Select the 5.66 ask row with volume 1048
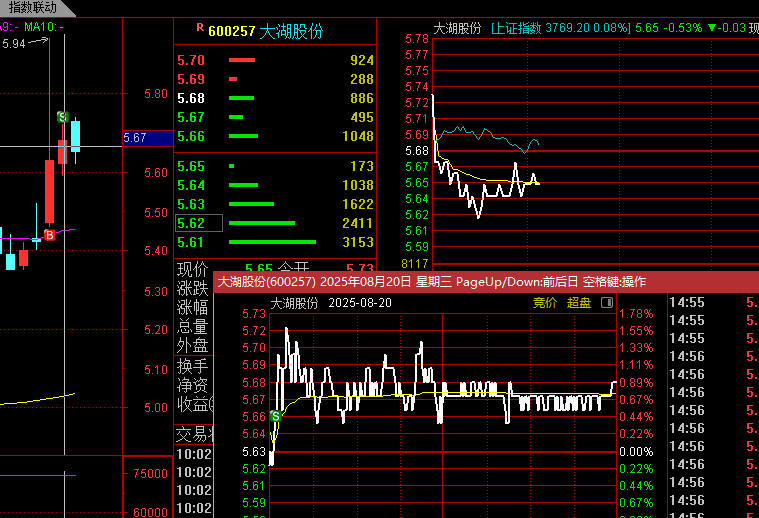Screen dimensions: 759x518 (275, 136)
